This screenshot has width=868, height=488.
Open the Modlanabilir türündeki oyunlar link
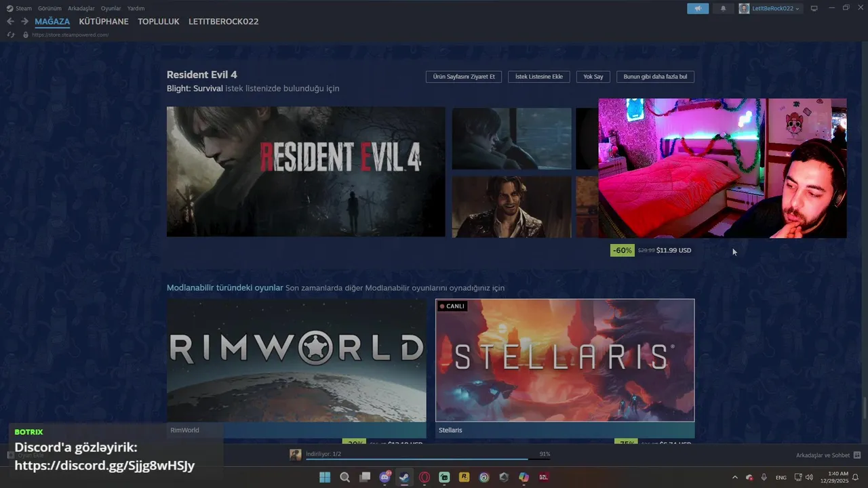[x=225, y=288]
